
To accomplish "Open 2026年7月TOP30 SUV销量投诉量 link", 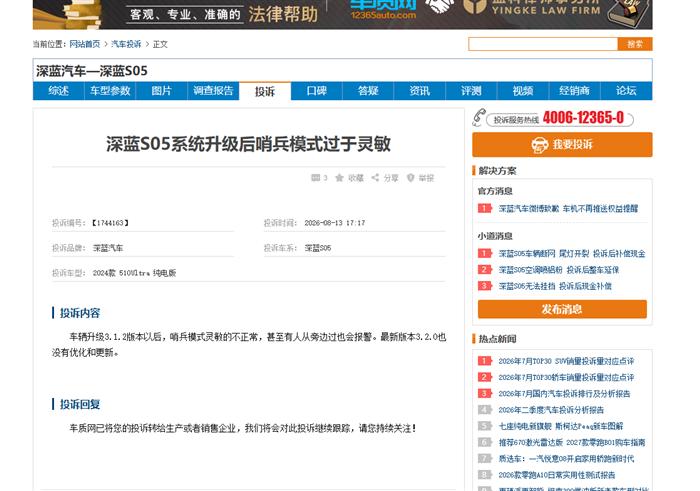I will (x=566, y=361).
